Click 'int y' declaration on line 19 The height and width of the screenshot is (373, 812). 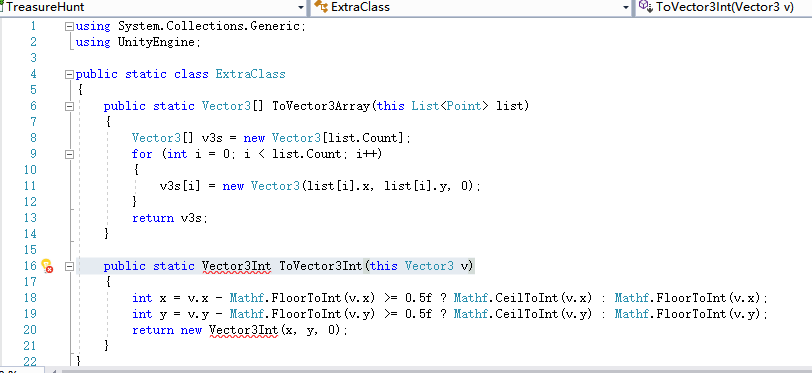(x=149, y=314)
